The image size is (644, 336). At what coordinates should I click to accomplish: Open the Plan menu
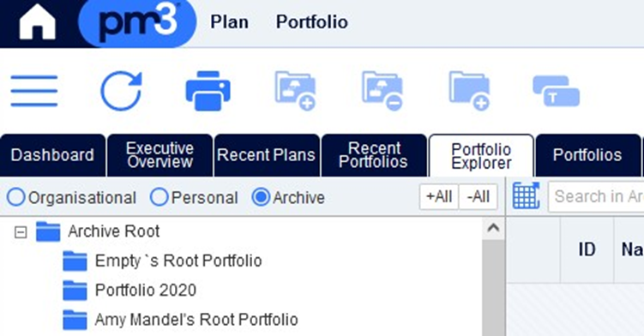click(x=229, y=22)
